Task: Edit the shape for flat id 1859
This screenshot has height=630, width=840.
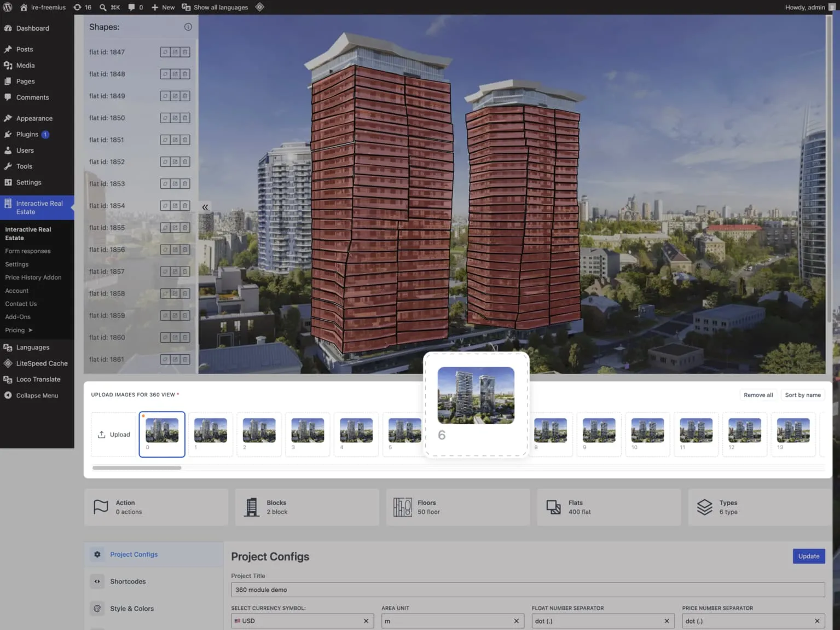Action: tap(175, 315)
